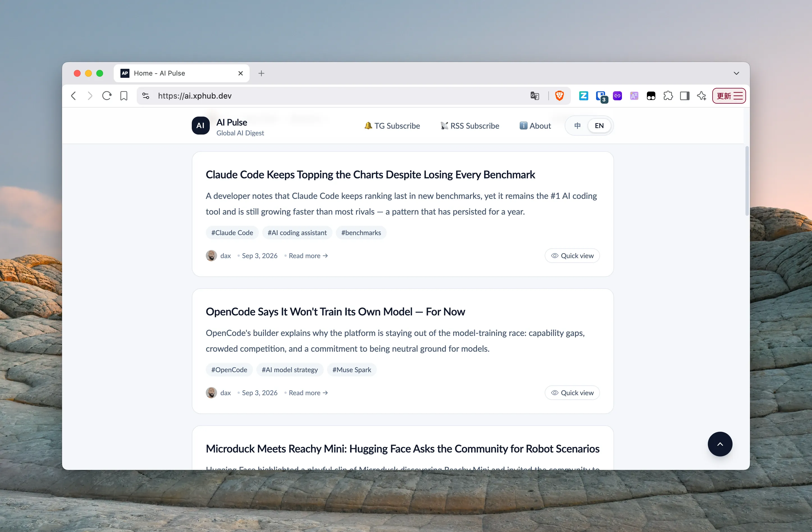812x532 pixels.
Task: Click the teal Z extension icon
Action: pyautogui.click(x=583, y=96)
